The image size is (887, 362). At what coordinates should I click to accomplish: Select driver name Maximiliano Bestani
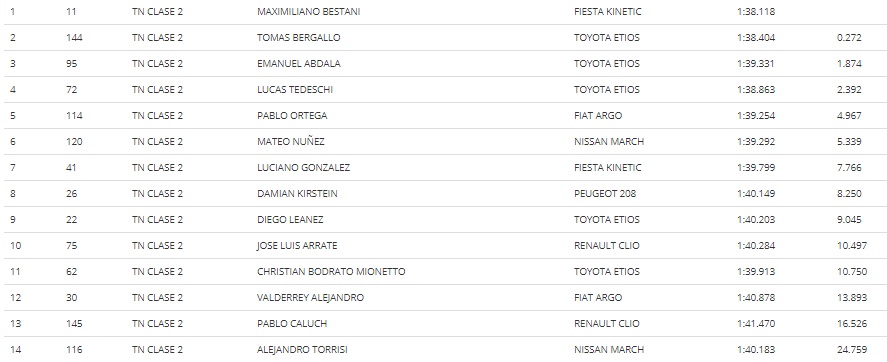click(308, 11)
